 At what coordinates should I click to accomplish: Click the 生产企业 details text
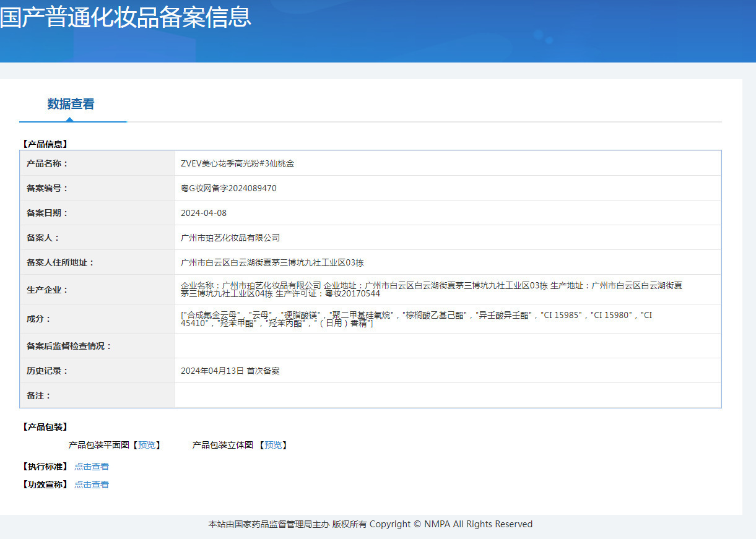(x=431, y=289)
